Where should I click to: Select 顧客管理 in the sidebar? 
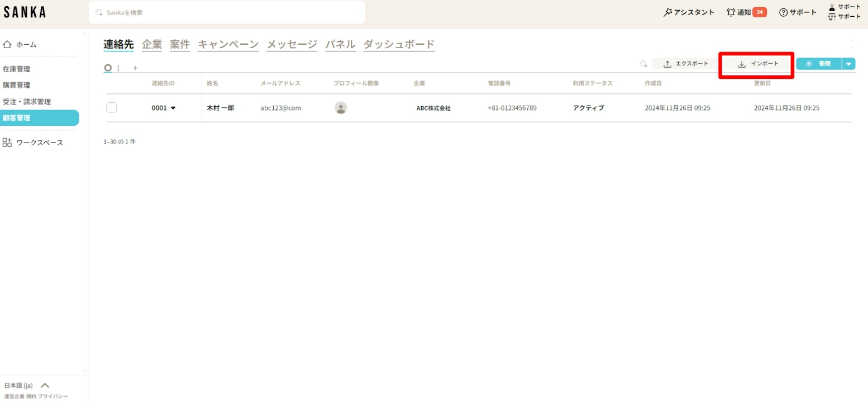39,118
